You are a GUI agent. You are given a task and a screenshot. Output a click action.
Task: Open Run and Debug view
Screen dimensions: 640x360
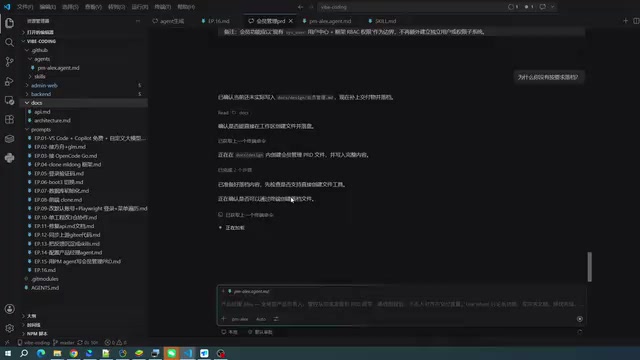pyautogui.click(x=9, y=81)
